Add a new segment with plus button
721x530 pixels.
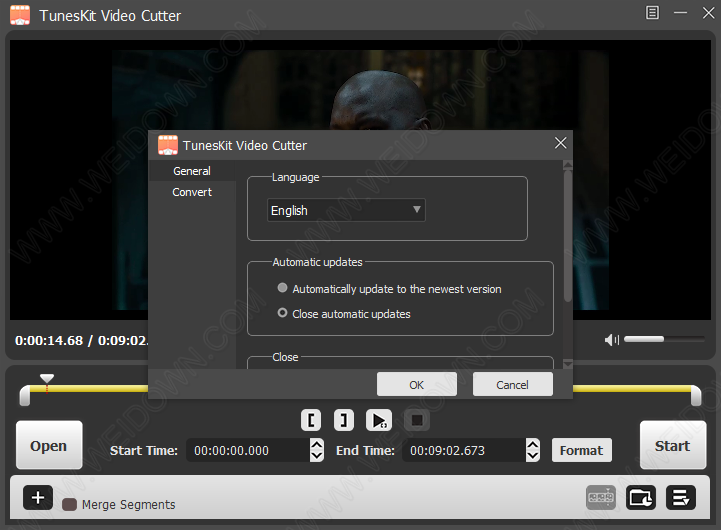point(38,497)
